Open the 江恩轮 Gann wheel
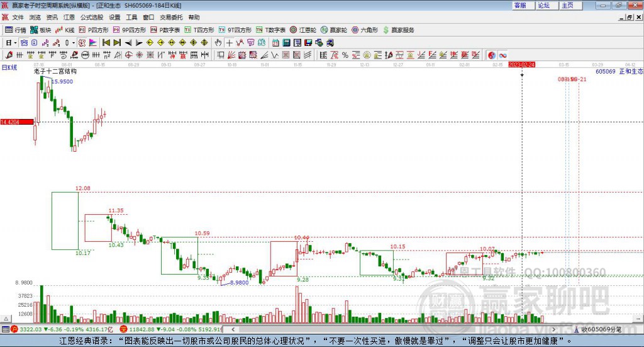Viewport: 644px width, 347px height. click(x=303, y=30)
